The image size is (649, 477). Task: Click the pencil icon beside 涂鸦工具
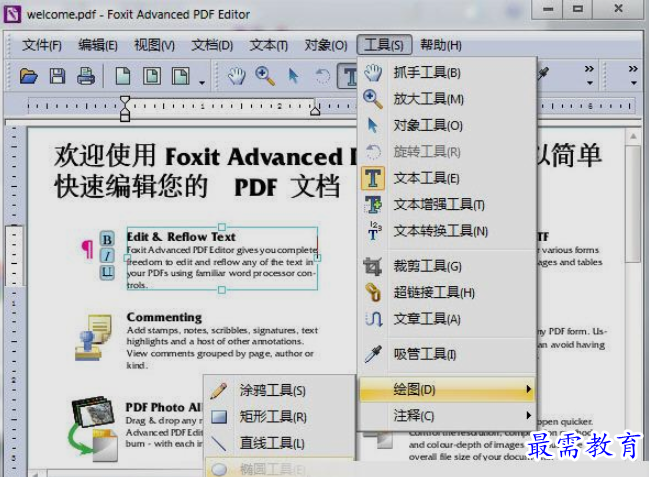pyautogui.click(x=219, y=390)
